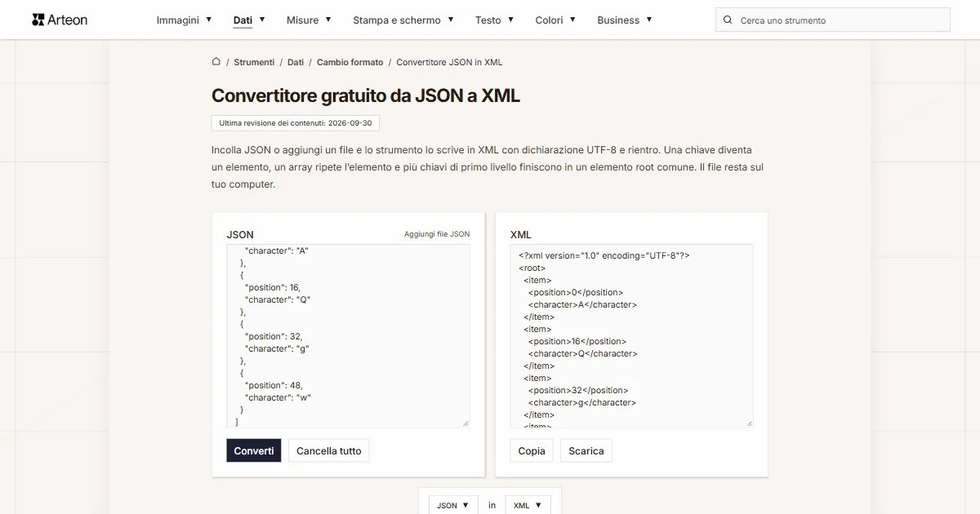Click the Converti button
The width and height of the screenshot is (980, 514).
point(254,450)
